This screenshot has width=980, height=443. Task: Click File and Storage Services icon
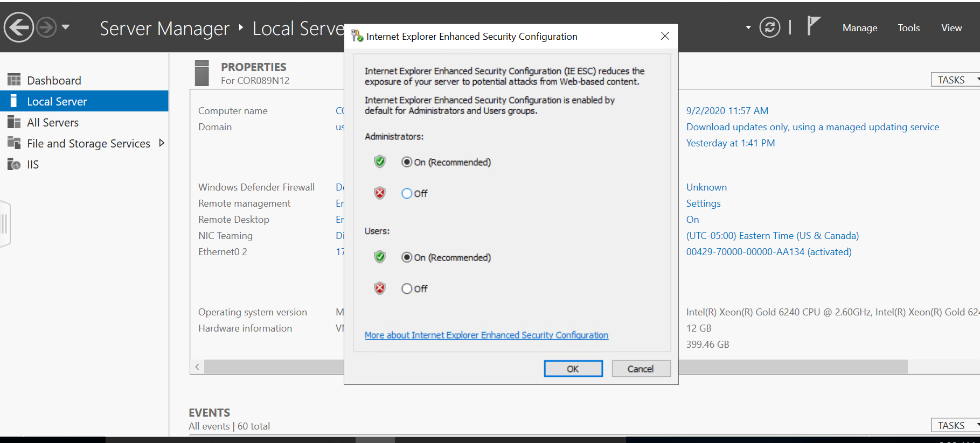14,143
